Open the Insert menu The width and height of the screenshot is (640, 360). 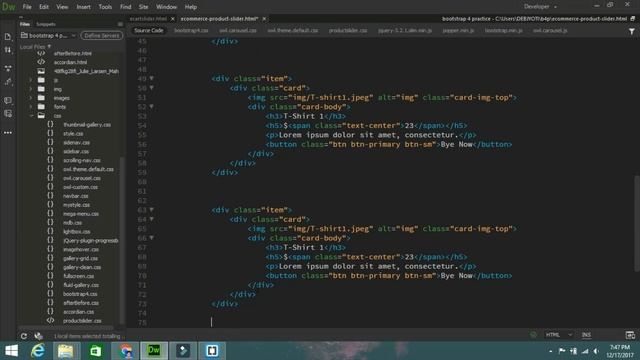point(83,7)
